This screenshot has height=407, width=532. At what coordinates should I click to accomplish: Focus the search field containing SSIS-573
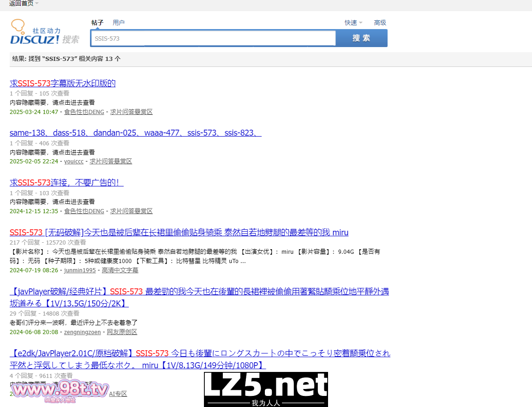coord(213,38)
